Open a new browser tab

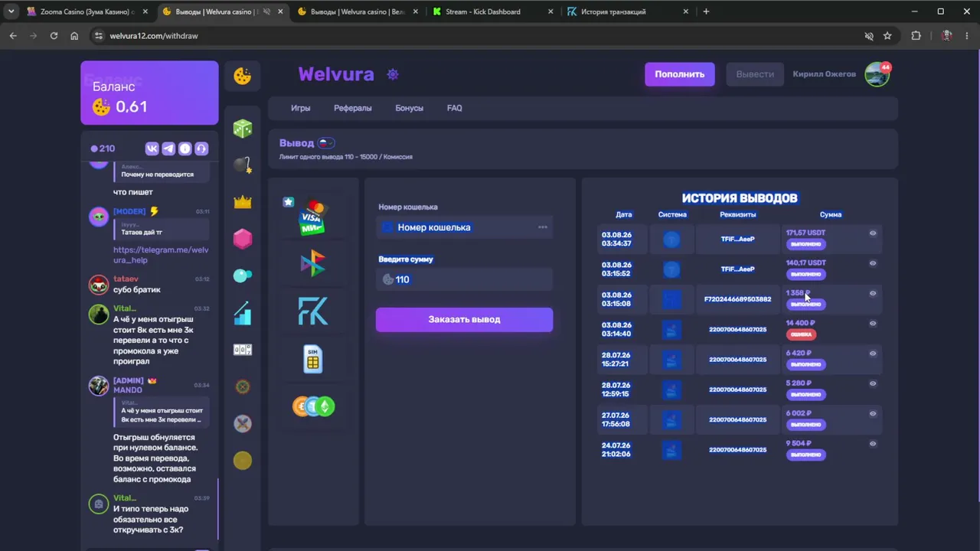coord(706,11)
